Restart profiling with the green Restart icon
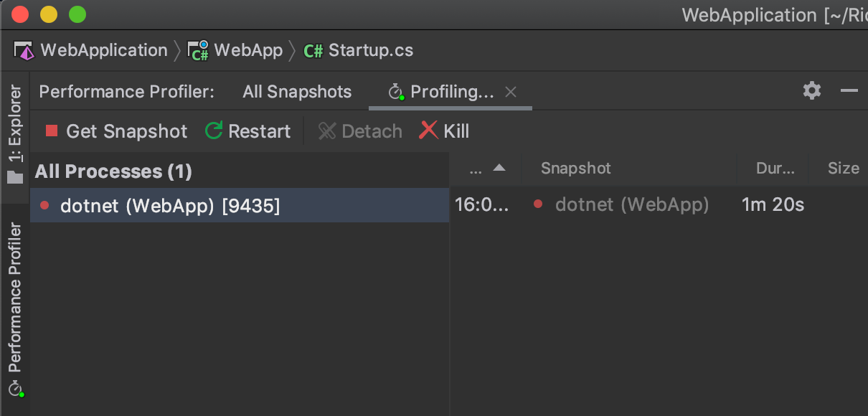Screen dimensions: 868x416 (x=214, y=131)
